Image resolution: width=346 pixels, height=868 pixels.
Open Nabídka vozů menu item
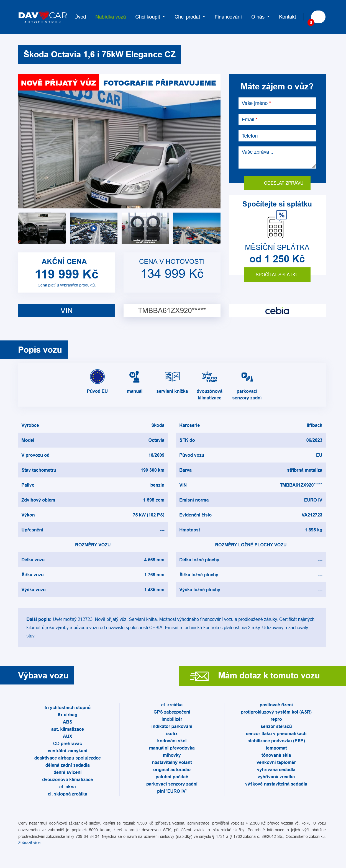click(x=111, y=17)
